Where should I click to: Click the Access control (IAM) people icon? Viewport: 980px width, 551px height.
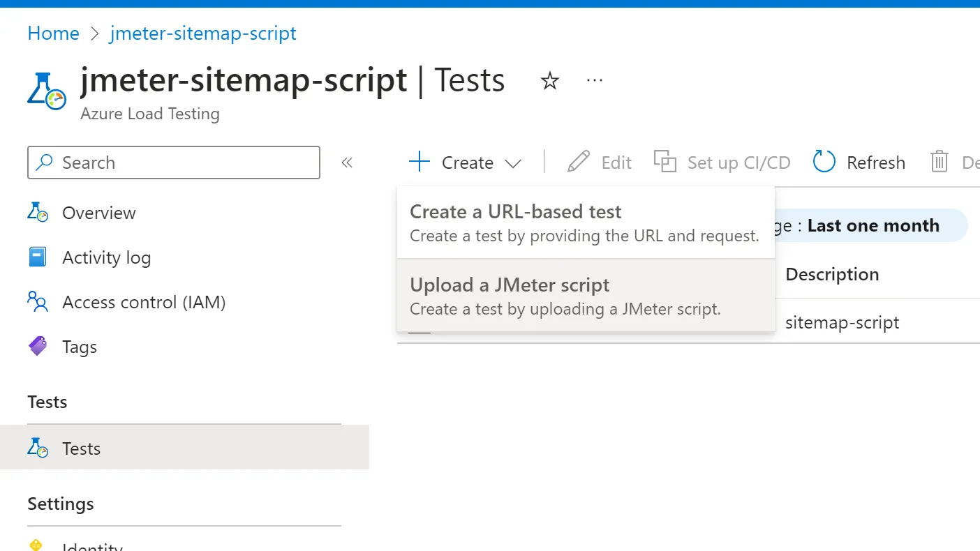click(x=38, y=302)
